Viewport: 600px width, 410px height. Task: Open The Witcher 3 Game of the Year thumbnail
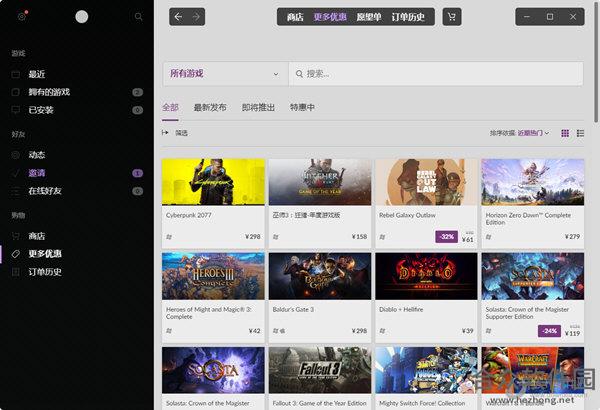tap(320, 182)
